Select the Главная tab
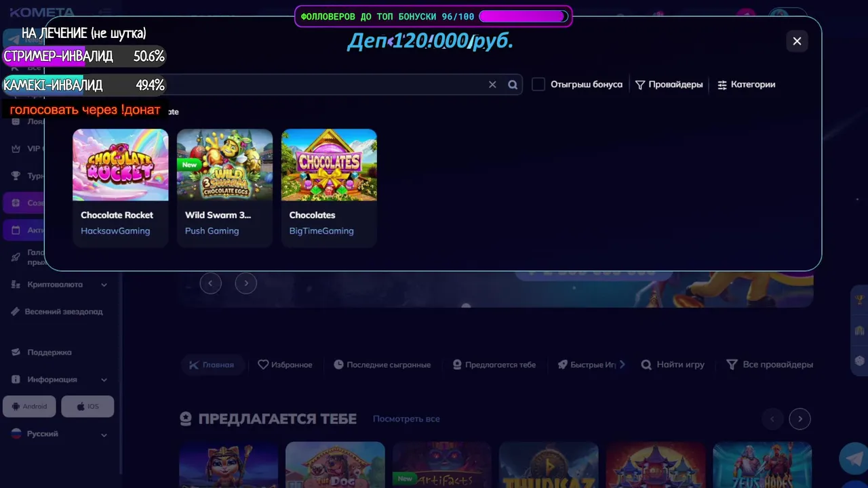This screenshot has width=868, height=488. coord(212,365)
